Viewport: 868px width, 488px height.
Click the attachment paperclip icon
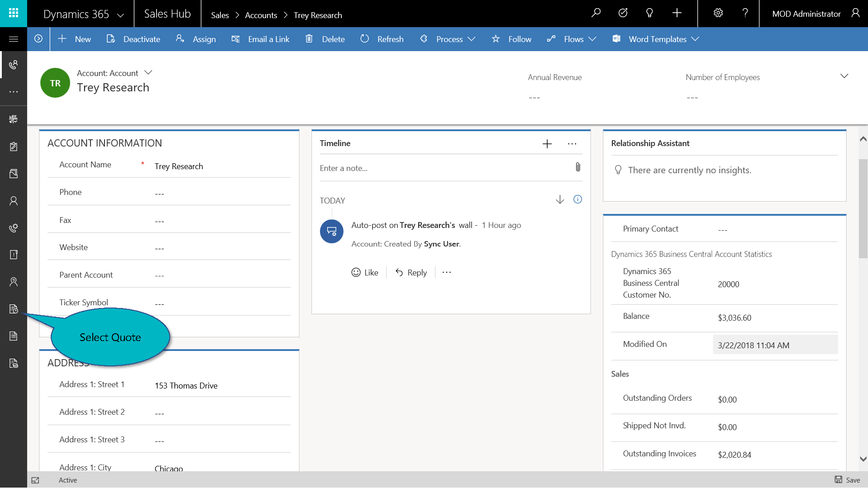pos(577,167)
